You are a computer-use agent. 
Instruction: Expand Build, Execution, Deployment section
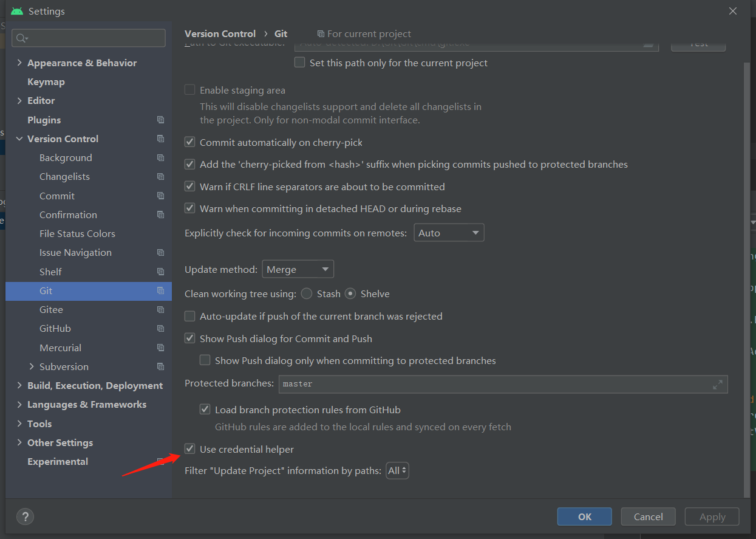20,385
